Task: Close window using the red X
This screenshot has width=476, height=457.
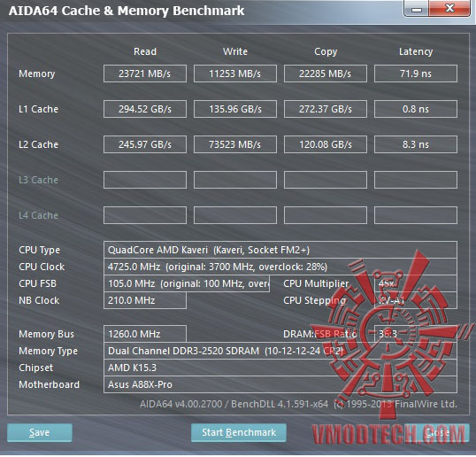Action: pos(449,8)
